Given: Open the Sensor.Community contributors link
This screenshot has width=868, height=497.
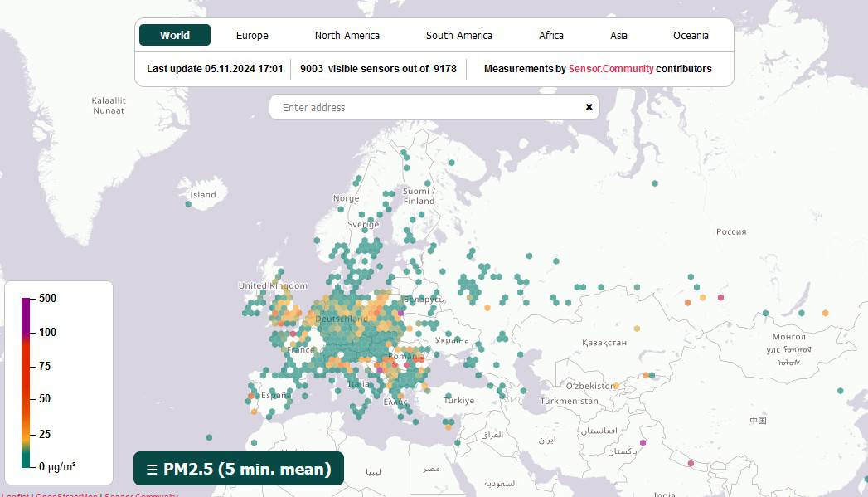Looking at the screenshot, I should [x=611, y=69].
